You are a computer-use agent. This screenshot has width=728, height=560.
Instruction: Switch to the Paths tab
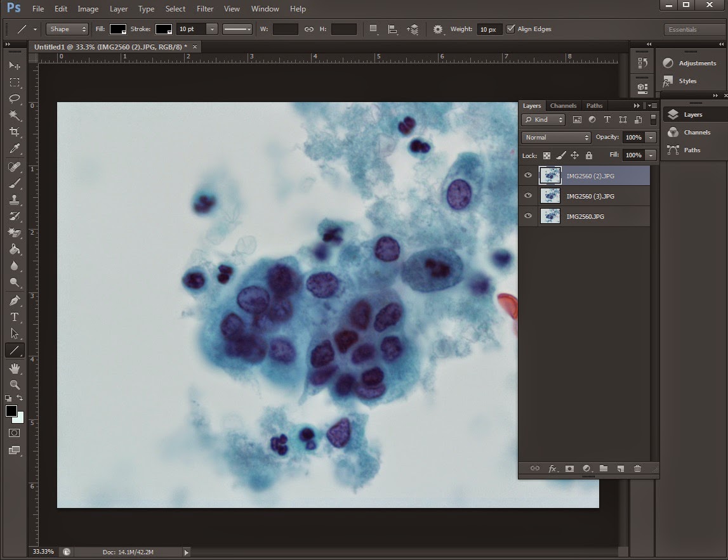(594, 105)
